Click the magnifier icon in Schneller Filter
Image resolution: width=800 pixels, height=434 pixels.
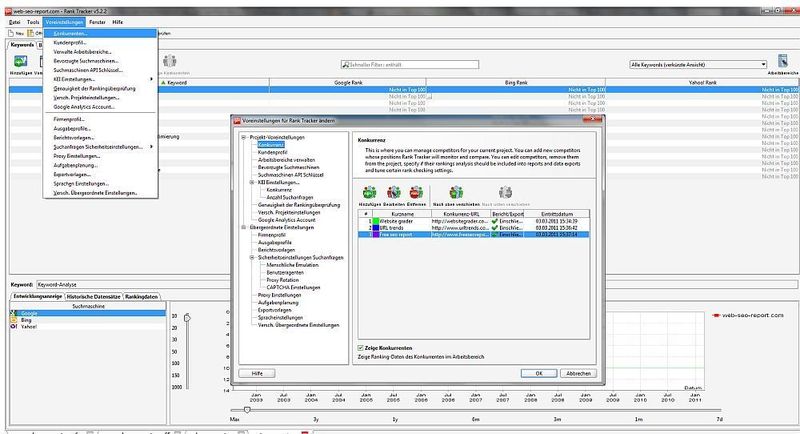pyautogui.click(x=345, y=65)
